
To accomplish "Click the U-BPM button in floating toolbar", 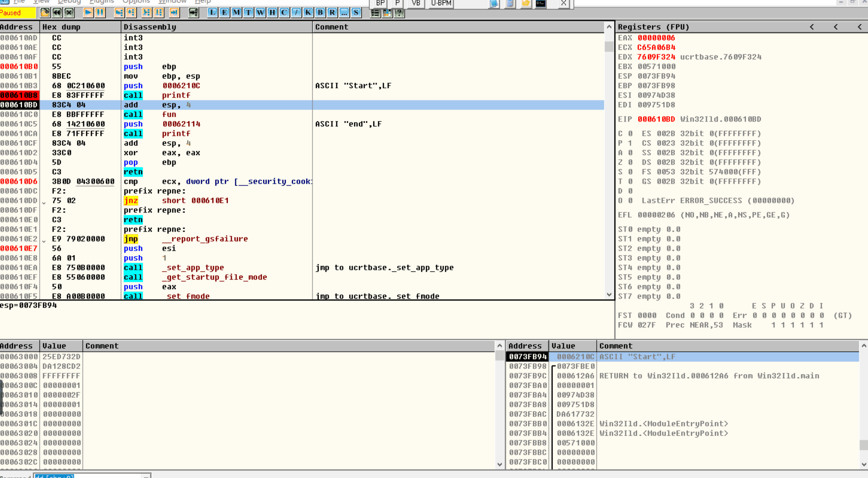I will [x=441, y=3].
